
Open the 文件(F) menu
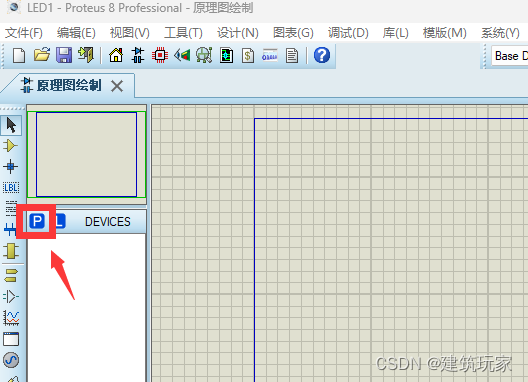[24, 33]
